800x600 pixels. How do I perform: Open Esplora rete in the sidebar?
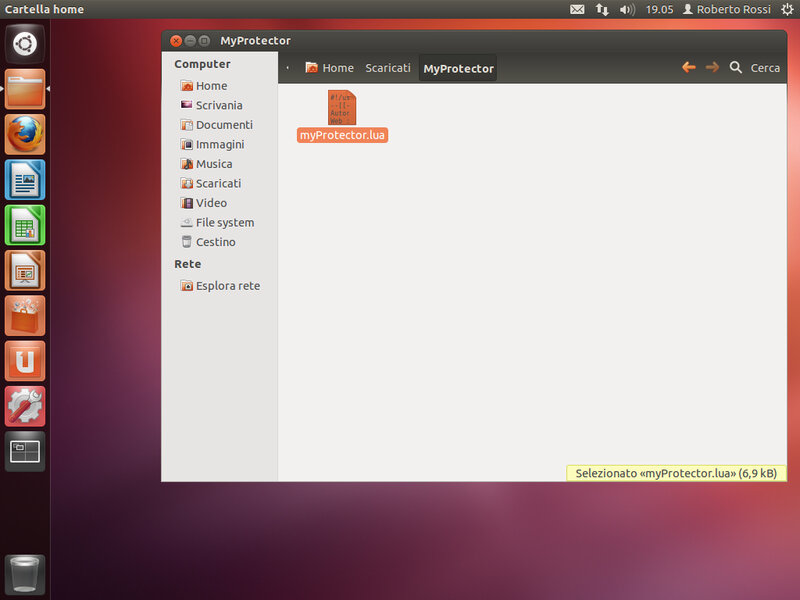(x=227, y=286)
